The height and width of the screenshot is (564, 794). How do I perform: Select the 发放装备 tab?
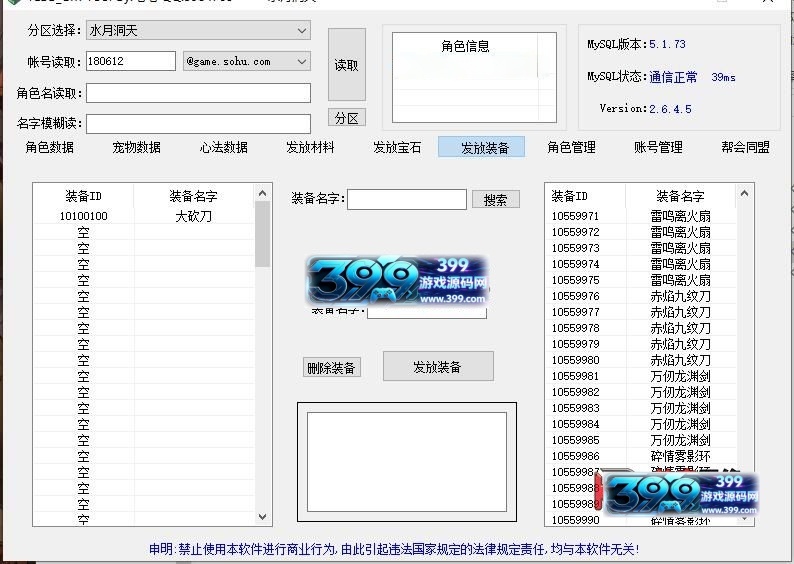pos(482,147)
